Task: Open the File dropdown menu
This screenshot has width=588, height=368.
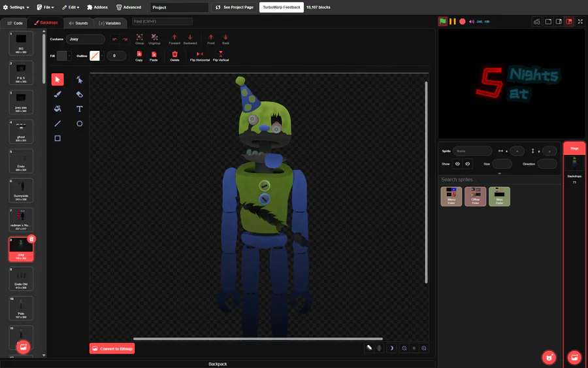Action: 45,7
